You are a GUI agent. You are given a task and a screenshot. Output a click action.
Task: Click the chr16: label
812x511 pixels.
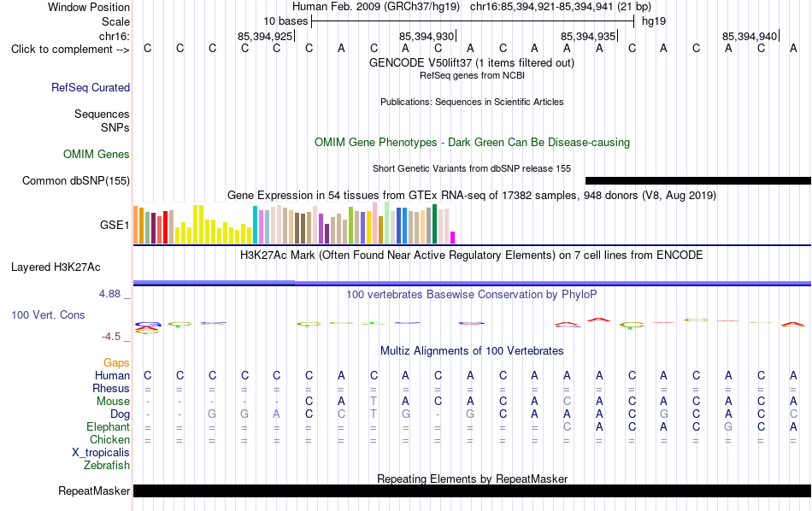tap(115, 36)
